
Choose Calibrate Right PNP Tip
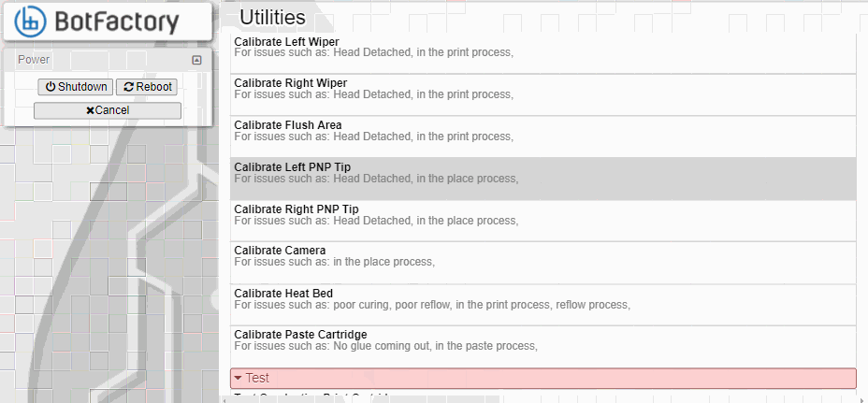click(x=542, y=221)
